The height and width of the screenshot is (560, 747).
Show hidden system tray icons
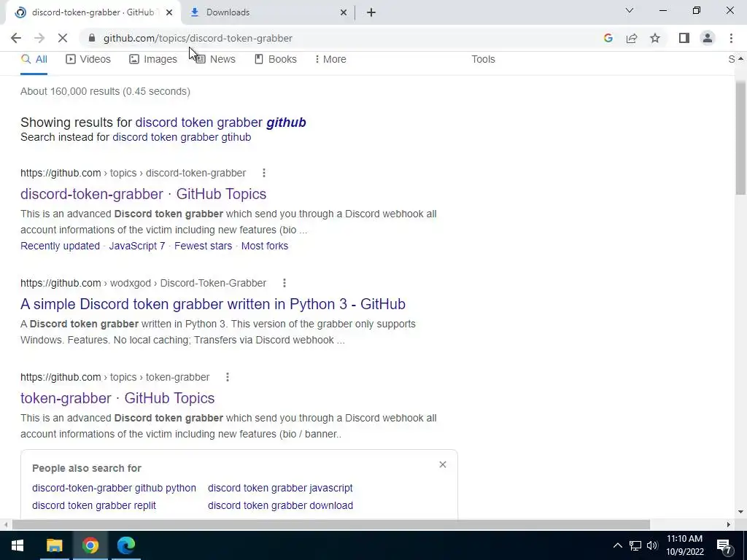click(x=617, y=545)
